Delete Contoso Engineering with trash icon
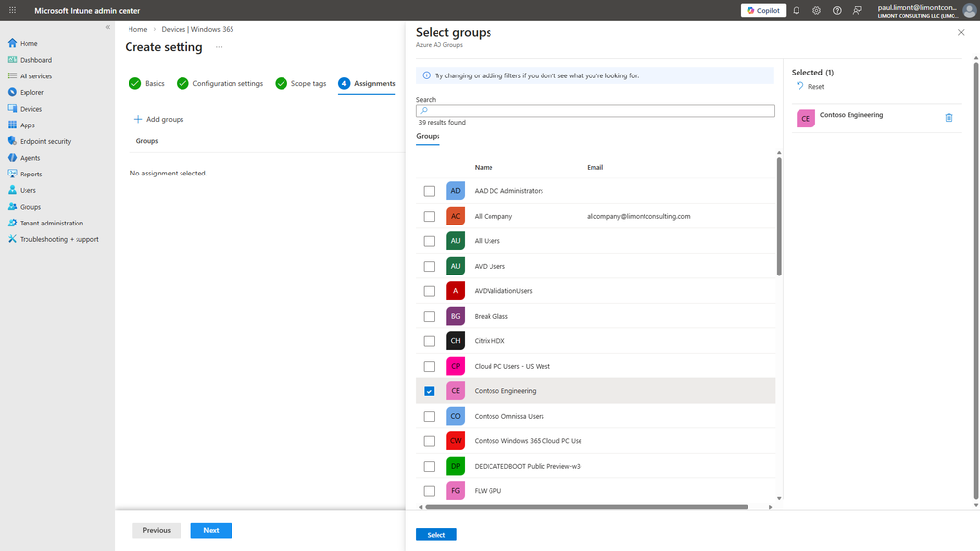The image size is (980, 551). [949, 118]
